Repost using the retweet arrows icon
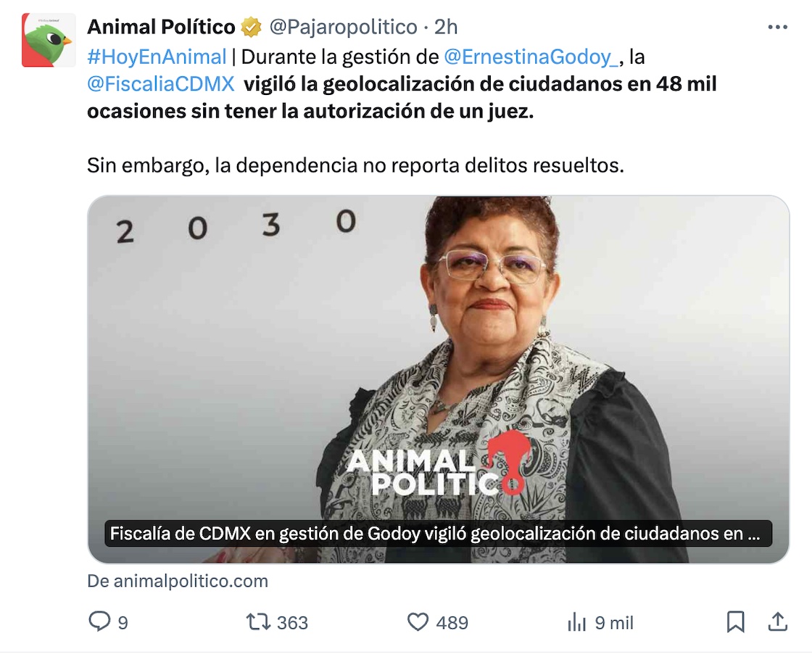 pos(256,622)
